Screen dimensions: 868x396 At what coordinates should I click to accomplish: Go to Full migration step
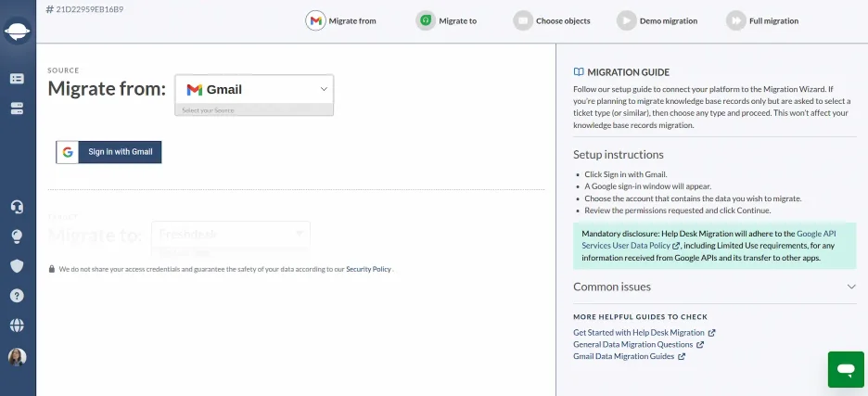[x=763, y=21]
